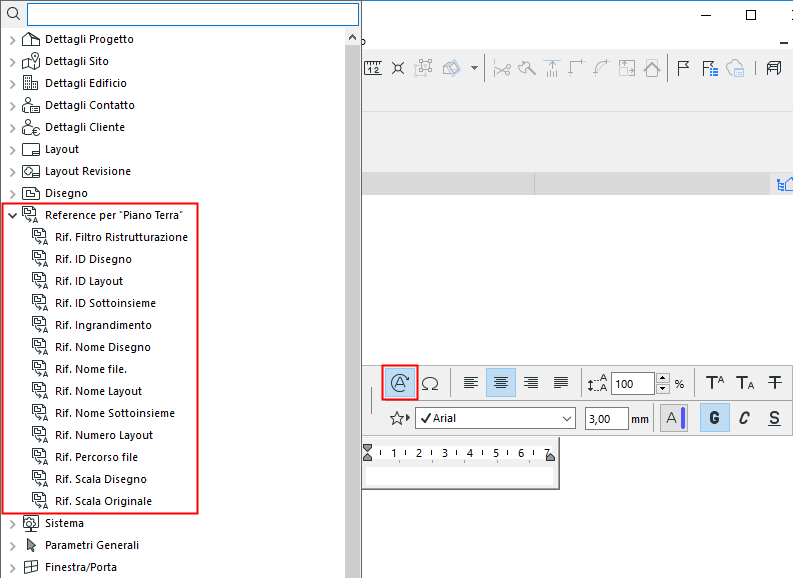The height and width of the screenshot is (578, 793).
Task: Expand the Disegno group
Action: [13, 194]
